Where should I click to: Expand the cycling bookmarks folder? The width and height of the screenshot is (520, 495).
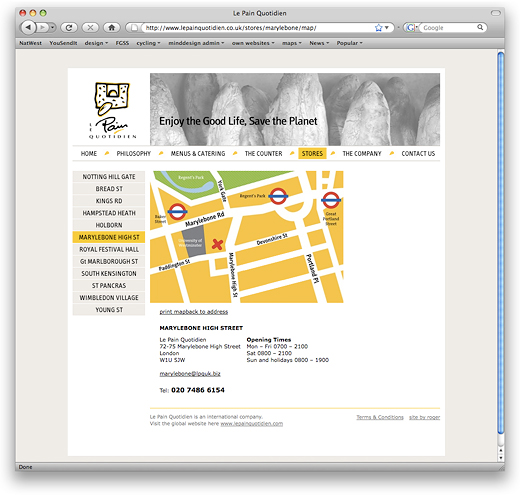pos(148,43)
